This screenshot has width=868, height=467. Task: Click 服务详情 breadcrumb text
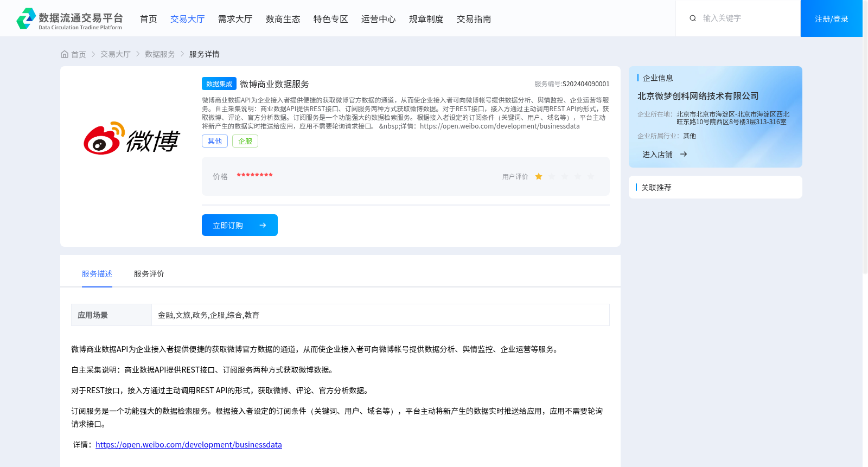click(205, 54)
